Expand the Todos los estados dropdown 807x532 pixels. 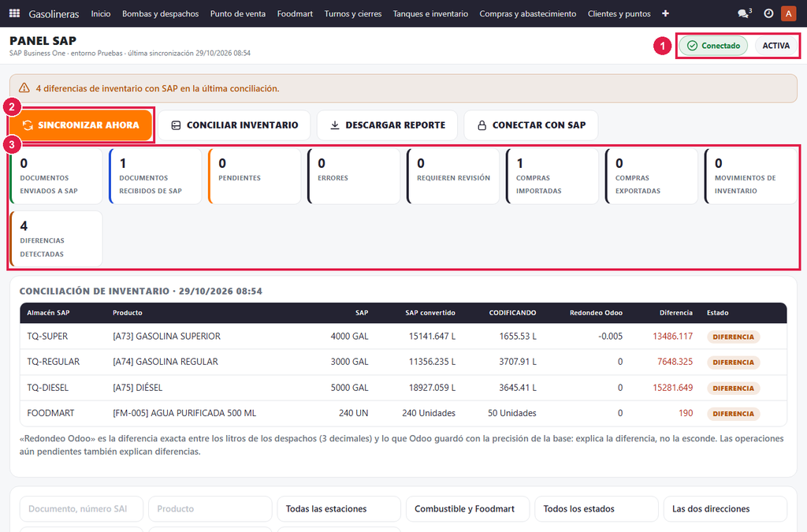tap(597, 509)
